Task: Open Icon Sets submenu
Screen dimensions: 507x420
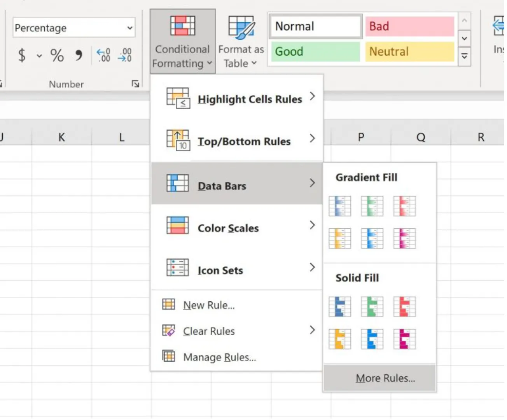Action: coord(237,268)
